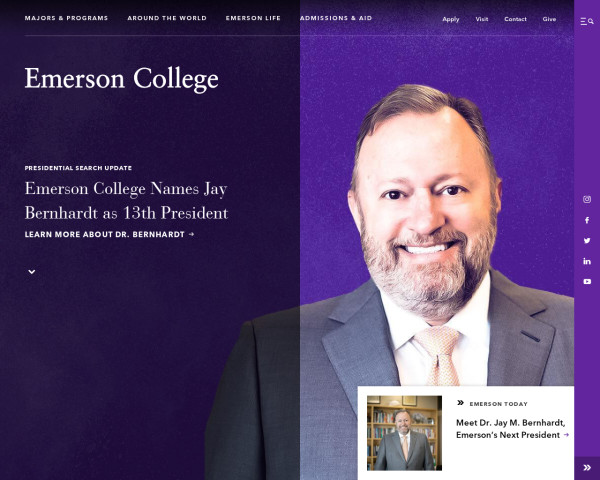
Task: Open Emerson's LinkedIn page
Action: 587,261
